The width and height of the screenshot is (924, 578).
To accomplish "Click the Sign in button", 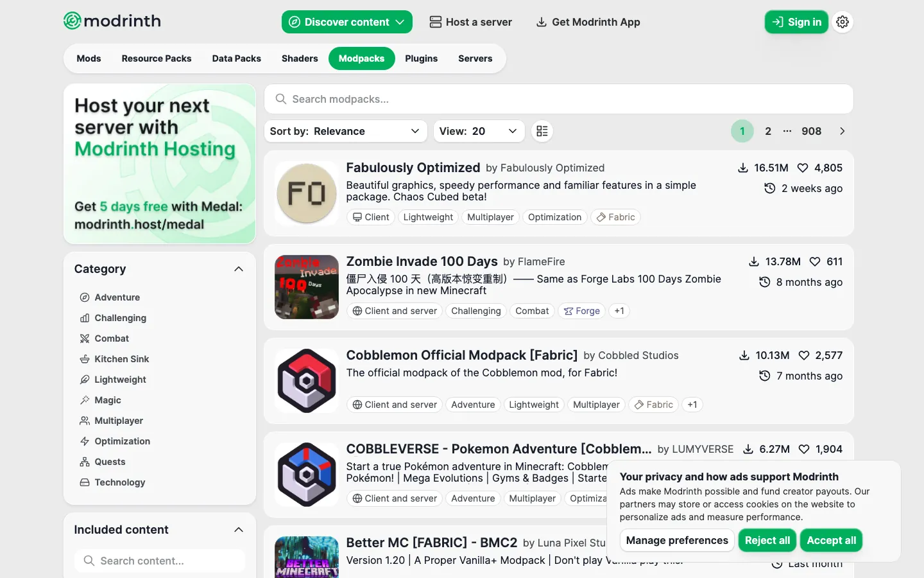I will 796,22.
